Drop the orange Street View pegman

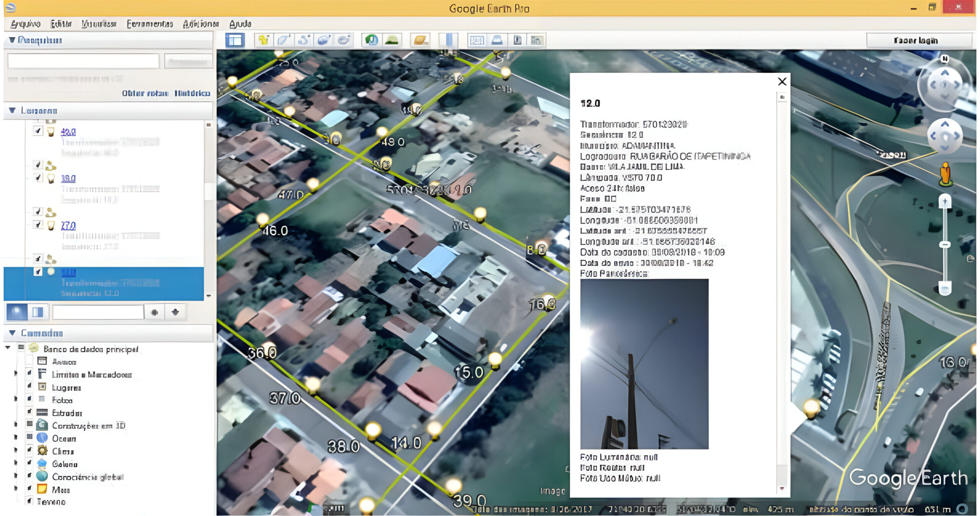[x=945, y=174]
